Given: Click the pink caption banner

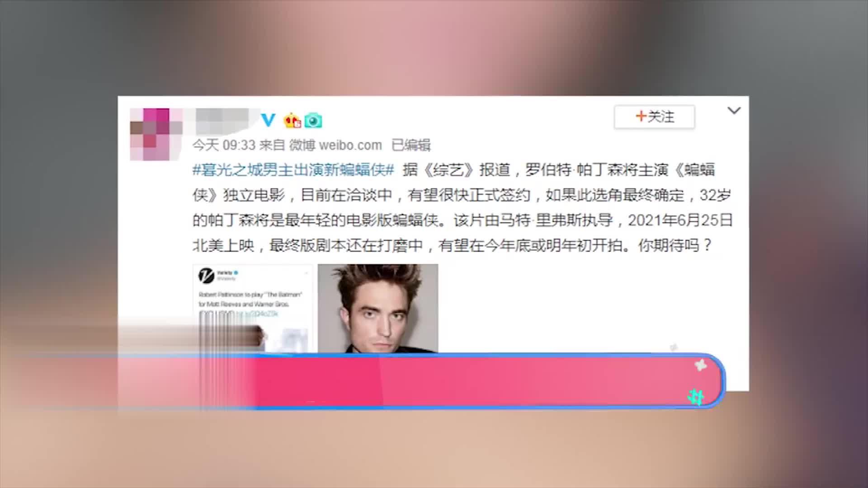Looking at the screenshot, I should pyautogui.click(x=420, y=381).
